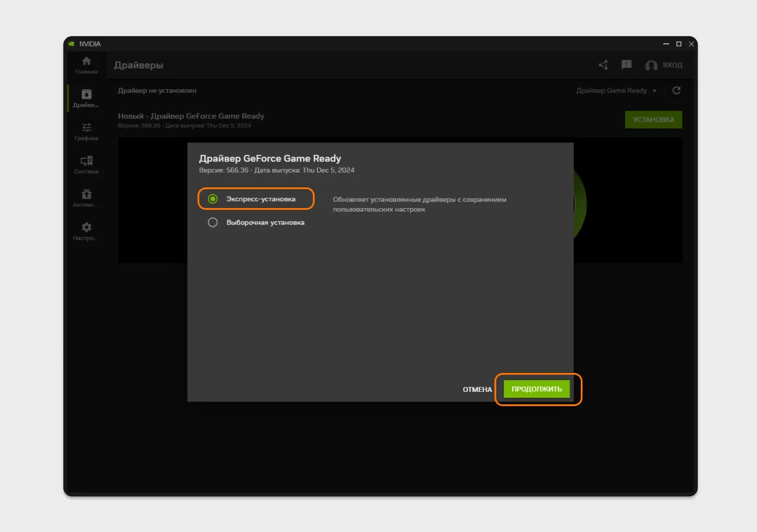Select the Экспресс-установка radio button
Screen dimensions: 757x532
coord(213,199)
